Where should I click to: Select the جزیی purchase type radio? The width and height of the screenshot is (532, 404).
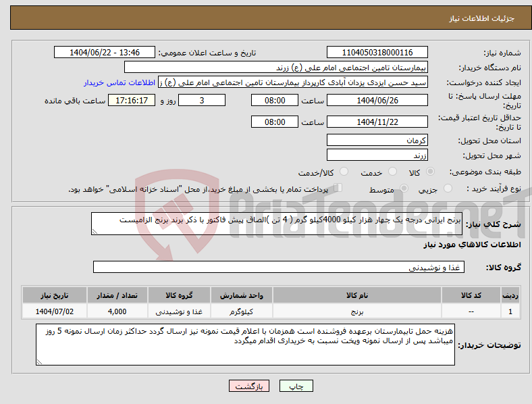pos(448,188)
